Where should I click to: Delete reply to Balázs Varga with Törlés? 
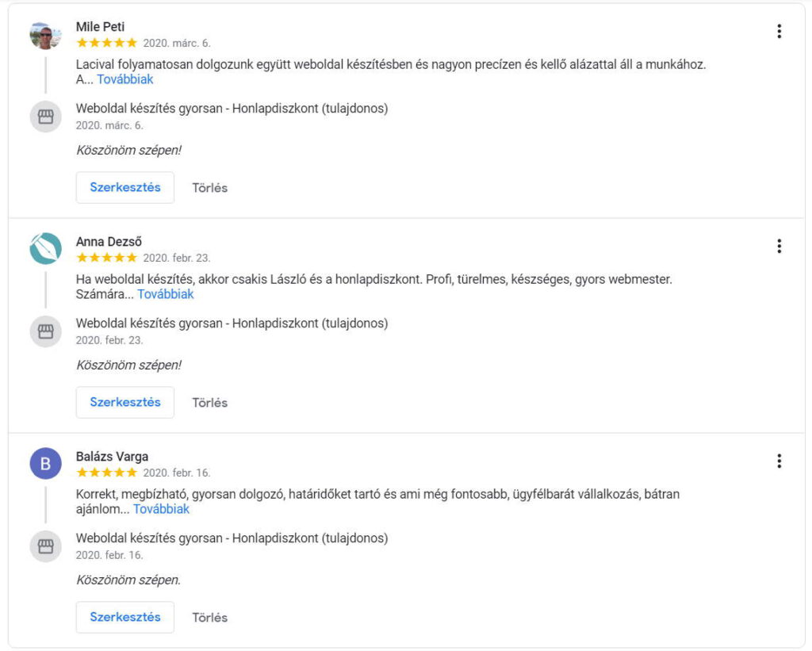pos(209,618)
